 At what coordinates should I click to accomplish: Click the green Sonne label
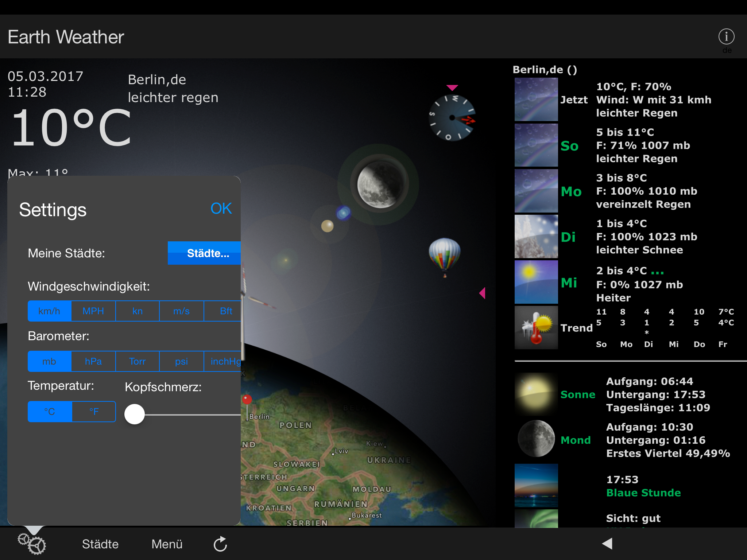pyautogui.click(x=578, y=394)
